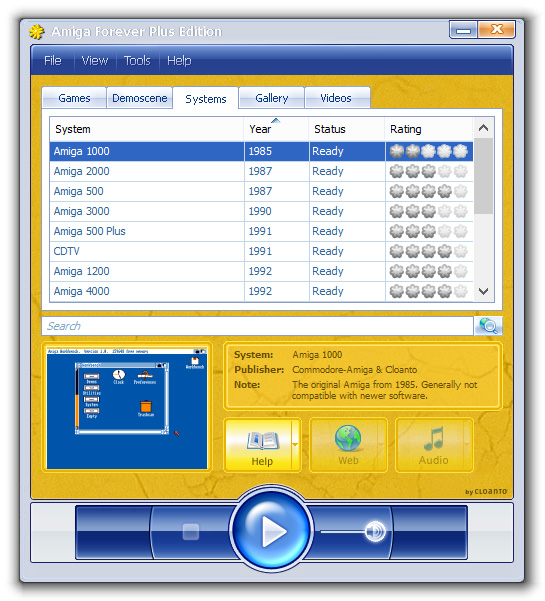545x601 pixels.
Task: Select the CDTV system row
Action: 261,251
